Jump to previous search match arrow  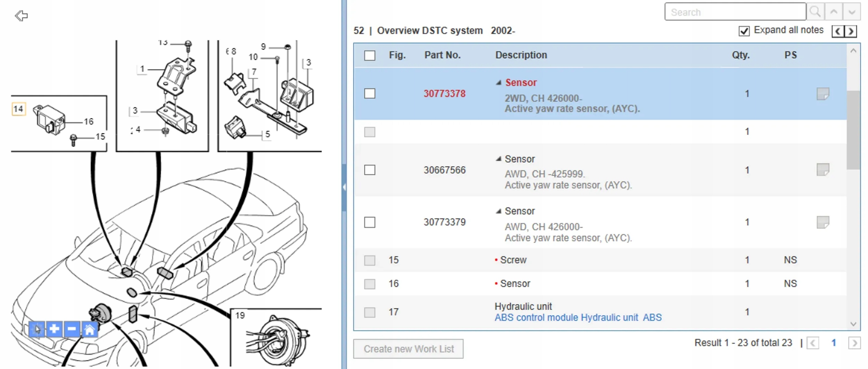(833, 12)
